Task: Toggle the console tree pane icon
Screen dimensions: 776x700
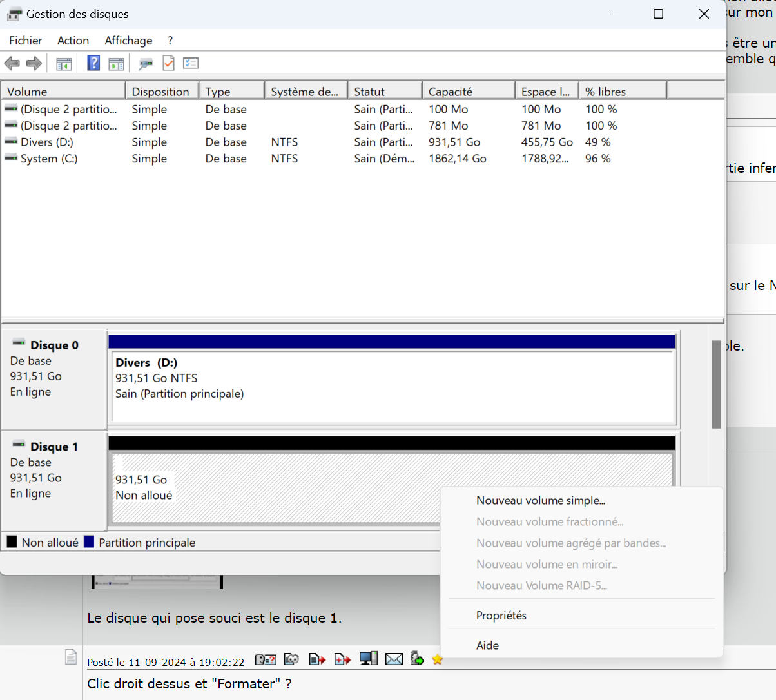Action: (64, 63)
